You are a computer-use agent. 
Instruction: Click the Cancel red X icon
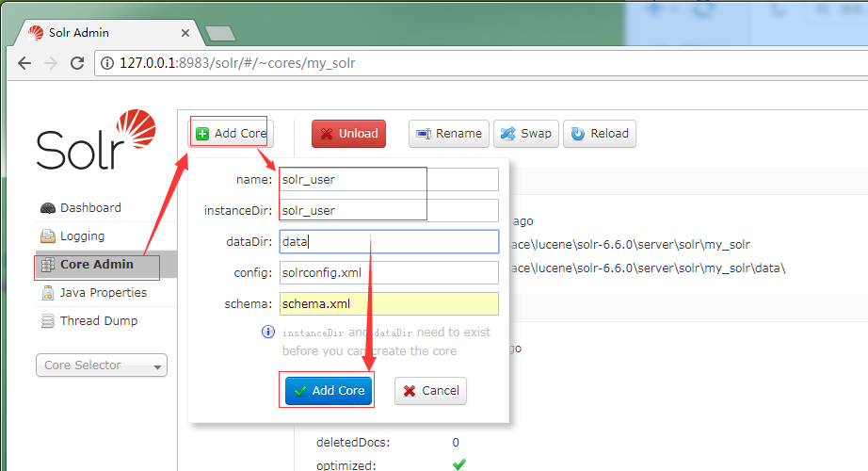[410, 391]
